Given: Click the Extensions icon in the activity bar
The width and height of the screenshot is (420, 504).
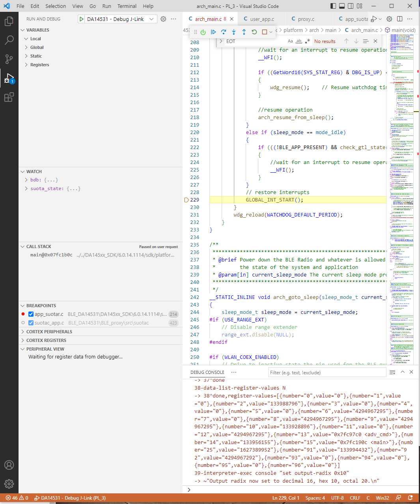Looking at the screenshot, I should click(x=9, y=97).
